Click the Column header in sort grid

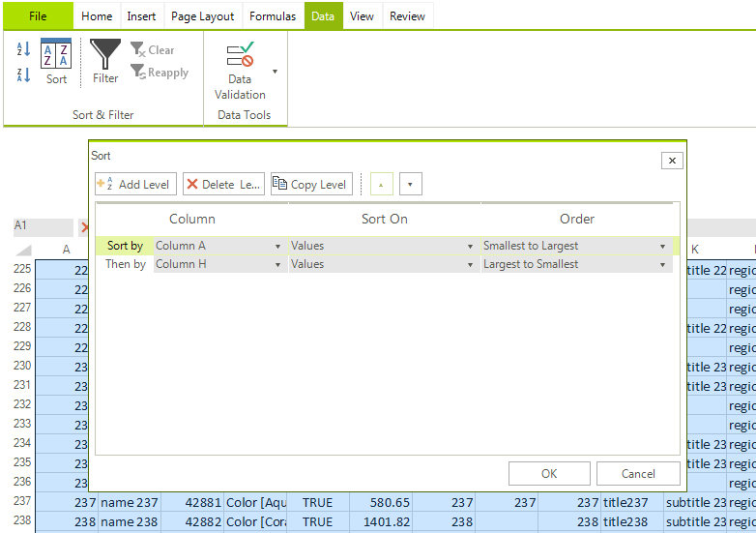tap(191, 219)
